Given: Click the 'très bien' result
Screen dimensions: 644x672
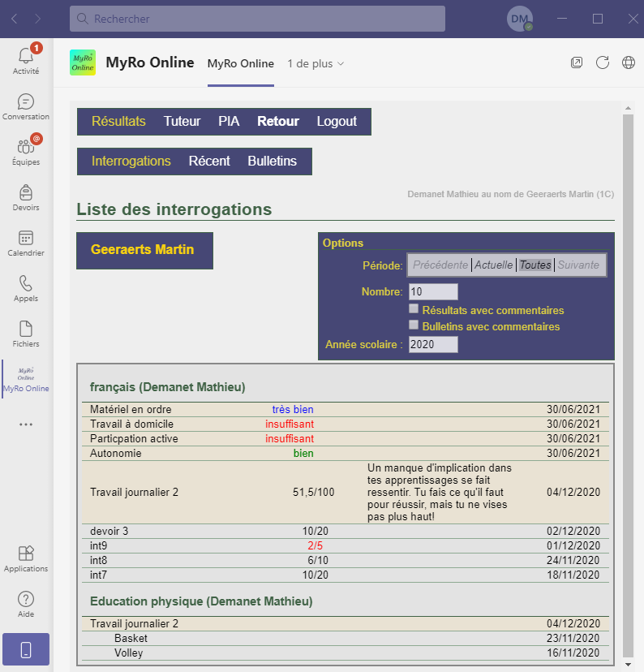Looking at the screenshot, I should pyautogui.click(x=293, y=409).
